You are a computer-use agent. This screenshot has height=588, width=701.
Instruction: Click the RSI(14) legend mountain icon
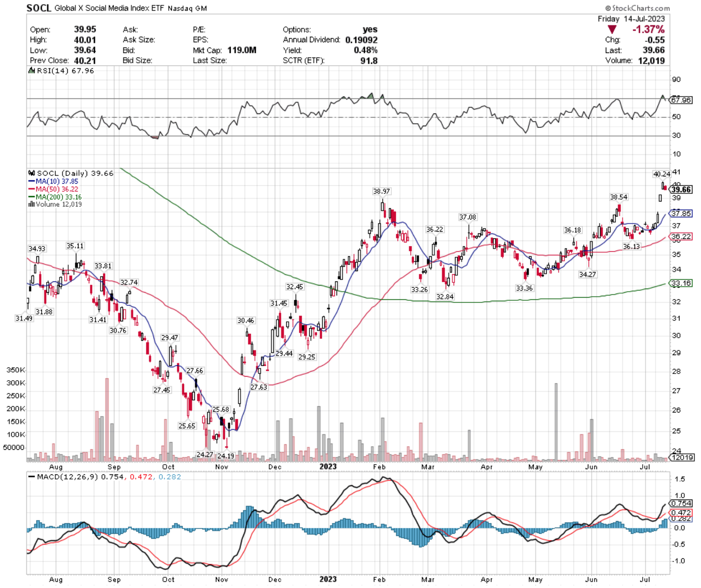(31, 70)
